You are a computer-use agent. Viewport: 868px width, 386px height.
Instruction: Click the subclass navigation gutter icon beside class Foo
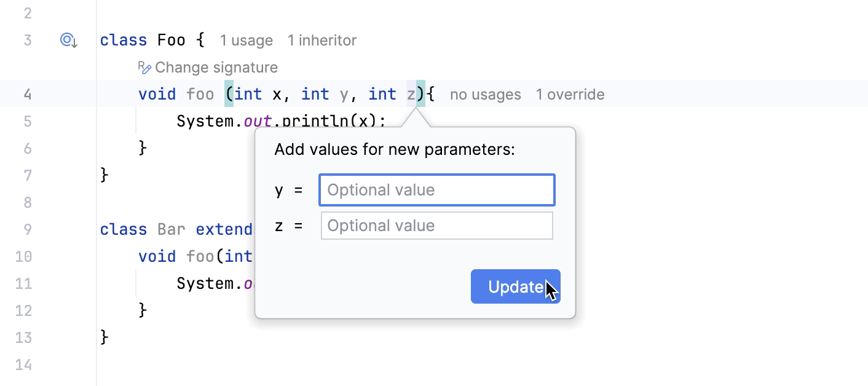click(68, 39)
